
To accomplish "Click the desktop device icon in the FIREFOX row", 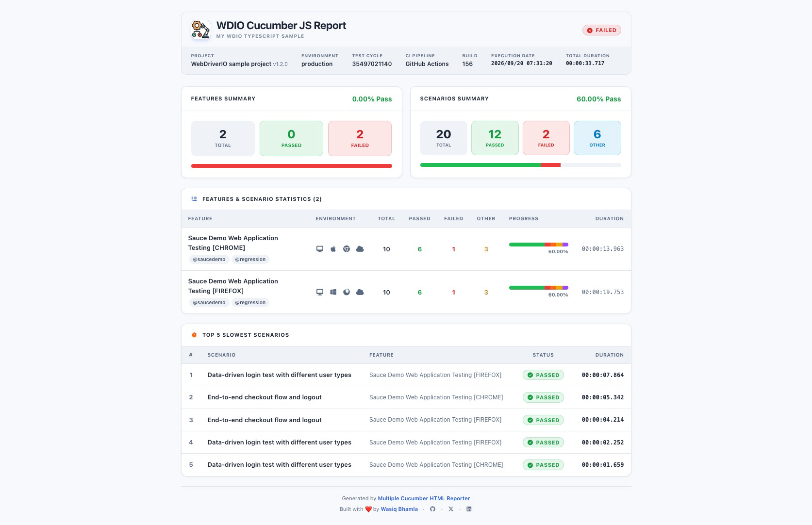I will [x=320, y=292].
